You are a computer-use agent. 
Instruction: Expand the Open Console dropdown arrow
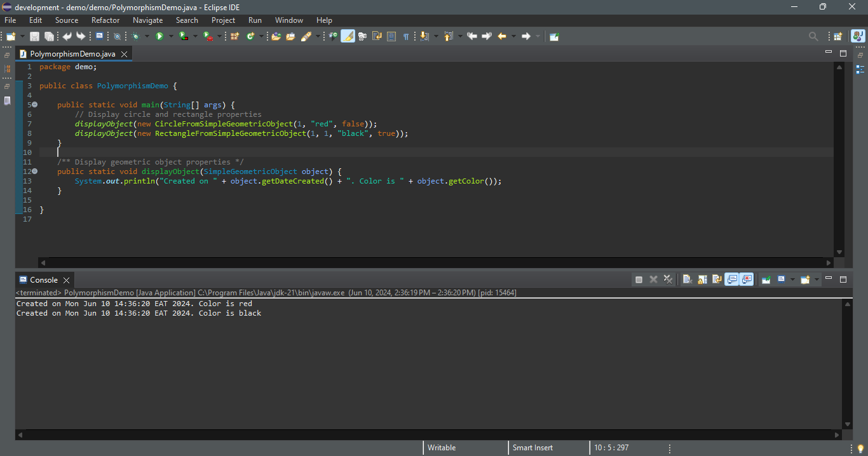pos(817,279)
